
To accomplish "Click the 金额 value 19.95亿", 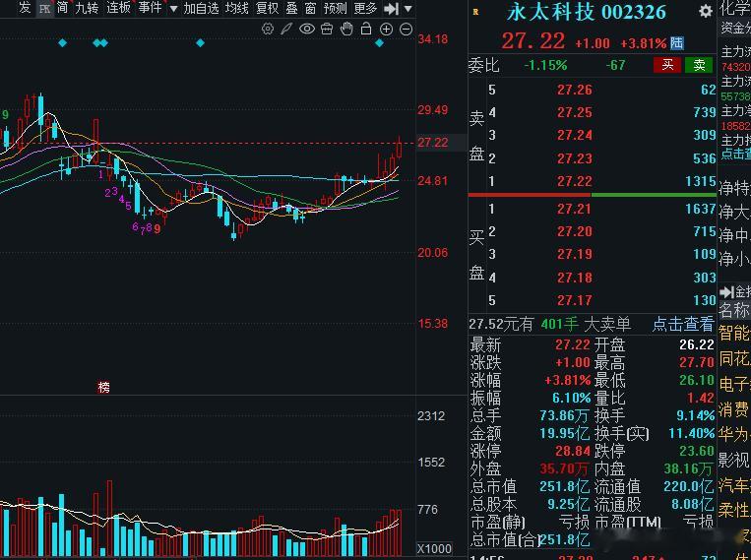I will (x=564, y=434).
